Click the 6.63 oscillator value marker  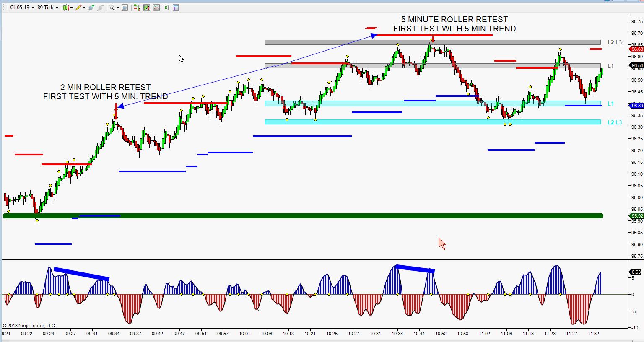click(x=636, y=272)
